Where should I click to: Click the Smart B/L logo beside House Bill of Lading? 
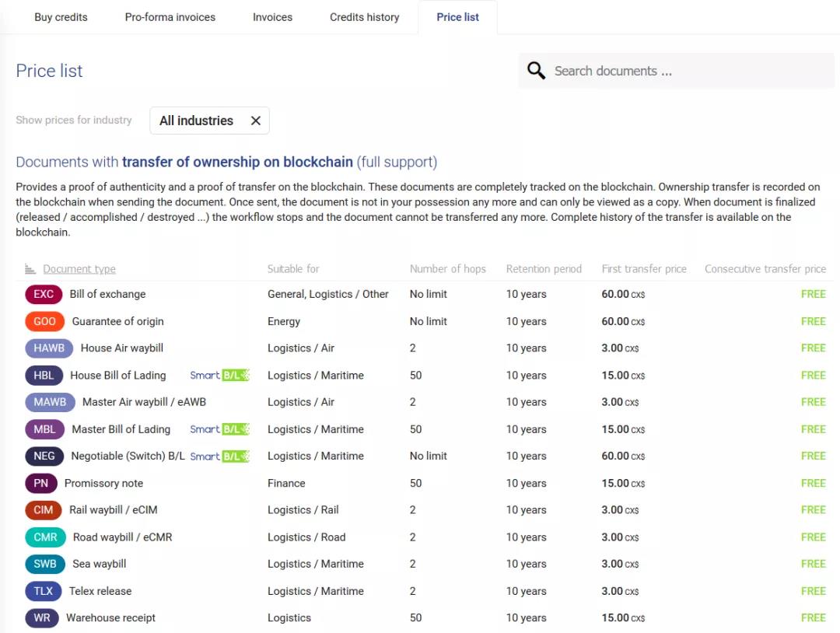(219, 376)
